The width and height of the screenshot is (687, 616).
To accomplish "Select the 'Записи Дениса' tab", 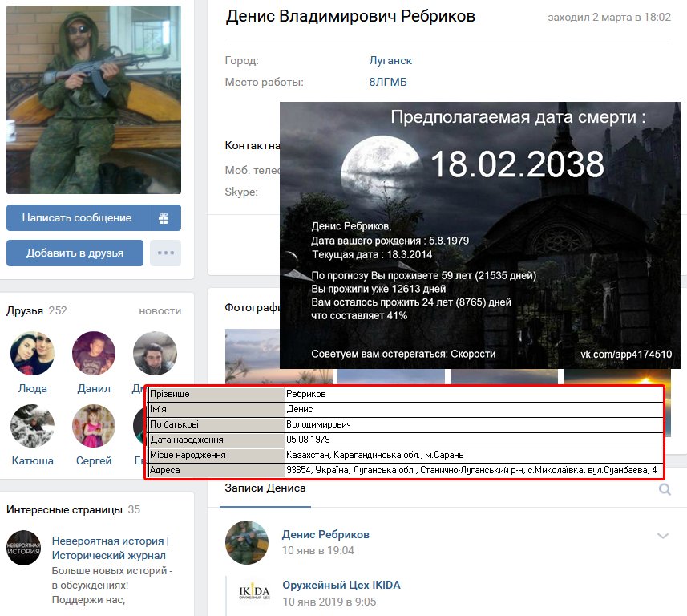I will click(265, 488).
